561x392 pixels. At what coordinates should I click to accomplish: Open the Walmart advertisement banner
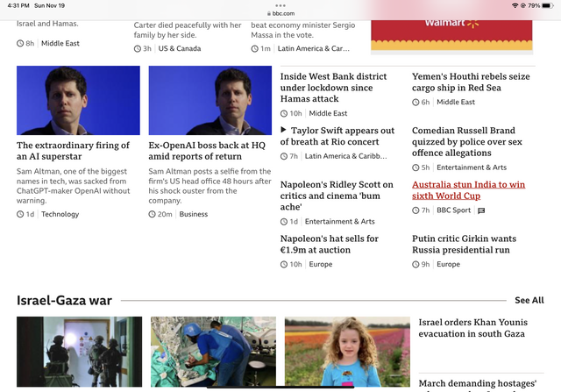[451, 36]
